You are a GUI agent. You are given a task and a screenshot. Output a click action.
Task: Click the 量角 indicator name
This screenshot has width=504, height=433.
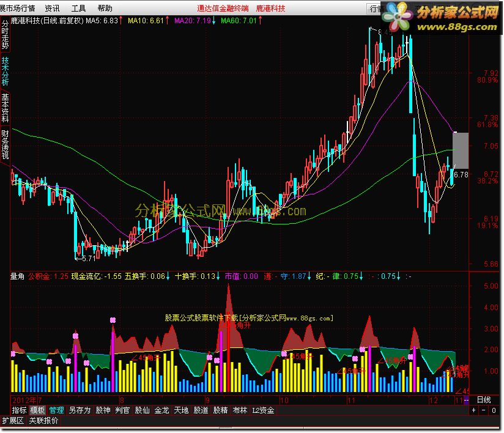(x=17, y=276)
